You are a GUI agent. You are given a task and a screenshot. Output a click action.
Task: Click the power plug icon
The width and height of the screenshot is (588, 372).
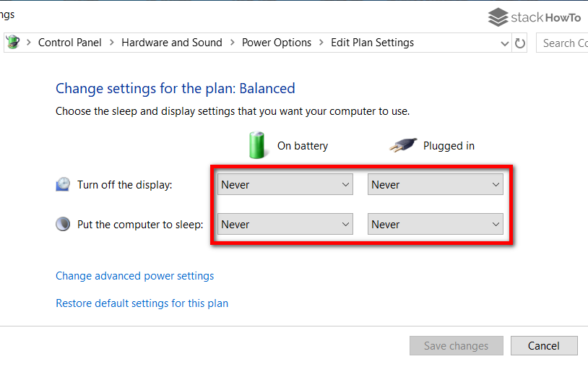click(x=403, y=145)
